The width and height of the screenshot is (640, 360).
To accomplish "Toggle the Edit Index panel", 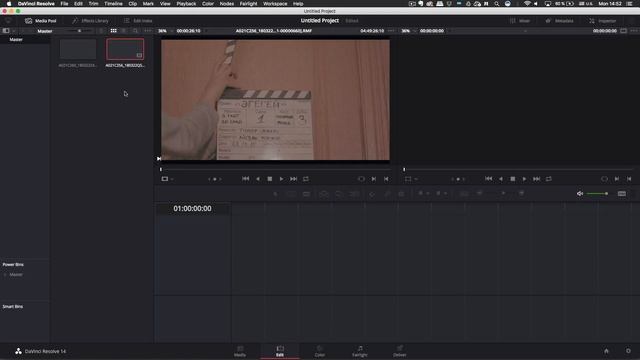I will [x=138, y=21].
